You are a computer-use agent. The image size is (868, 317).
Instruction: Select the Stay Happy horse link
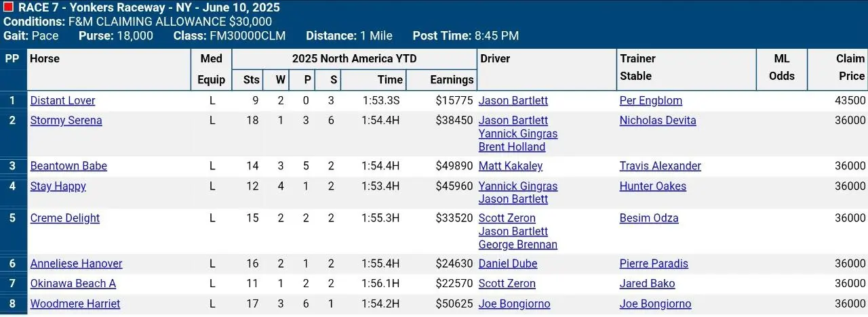pos(58,186)
